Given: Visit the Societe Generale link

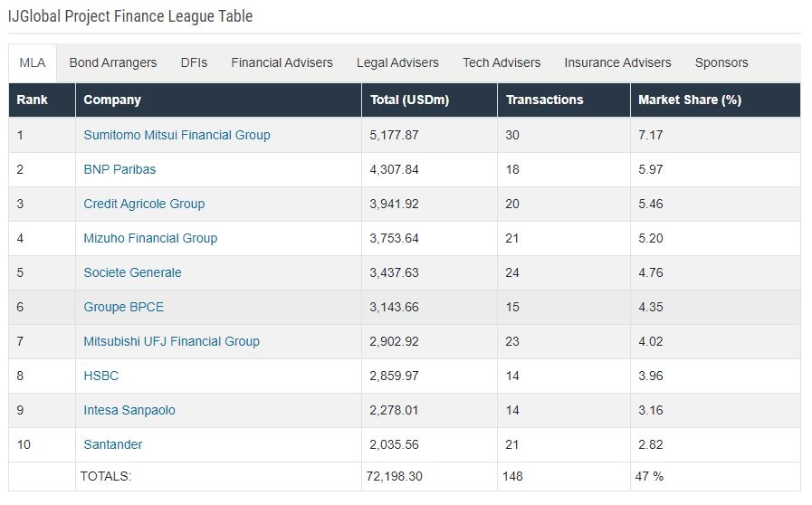Looking at the screenshot, I should pyautogui.click(x=132, y=272).
